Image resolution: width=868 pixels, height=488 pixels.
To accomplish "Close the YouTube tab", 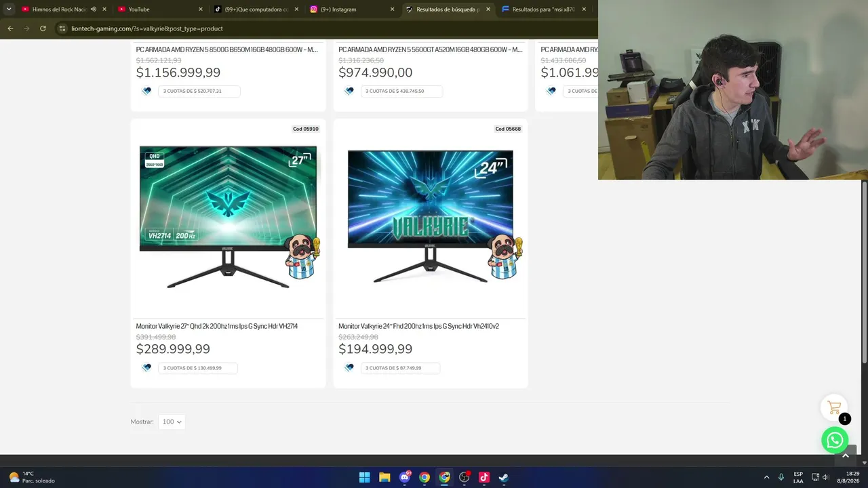I will (x=200, y=9).
